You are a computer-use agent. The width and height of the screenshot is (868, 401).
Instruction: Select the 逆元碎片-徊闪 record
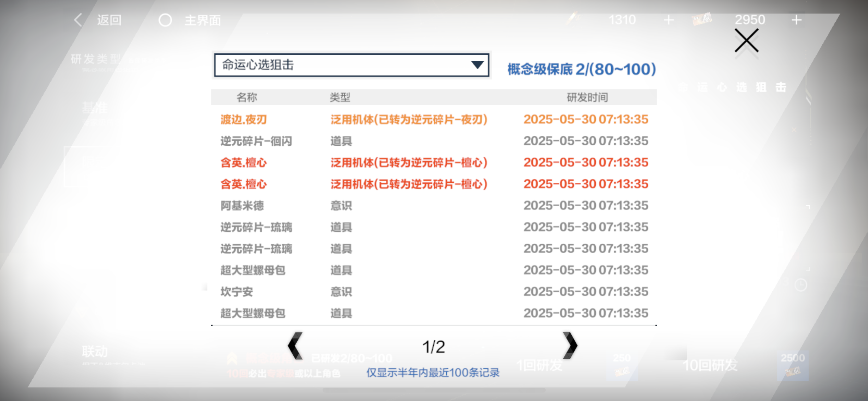coord(434,141)
